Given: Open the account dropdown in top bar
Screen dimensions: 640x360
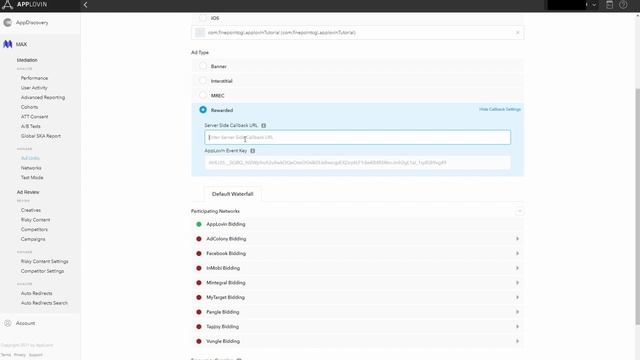Looking at the screenshot, I should tap(594, 5).
